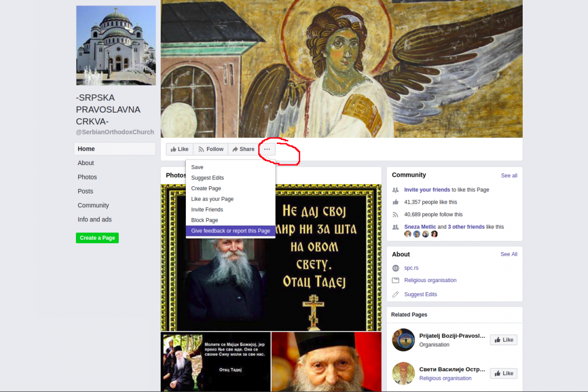Image resolution: width=588 pixels, height=392 pixels.
Task: Open the first friend avatar thumbnail
Action: pos(408,234)
